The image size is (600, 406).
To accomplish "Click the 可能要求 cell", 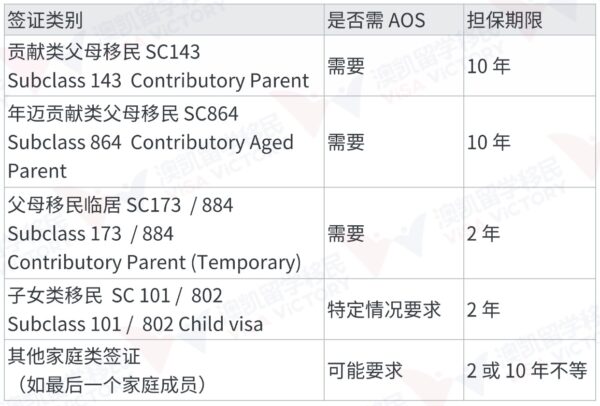I will [x=365, y=369].
